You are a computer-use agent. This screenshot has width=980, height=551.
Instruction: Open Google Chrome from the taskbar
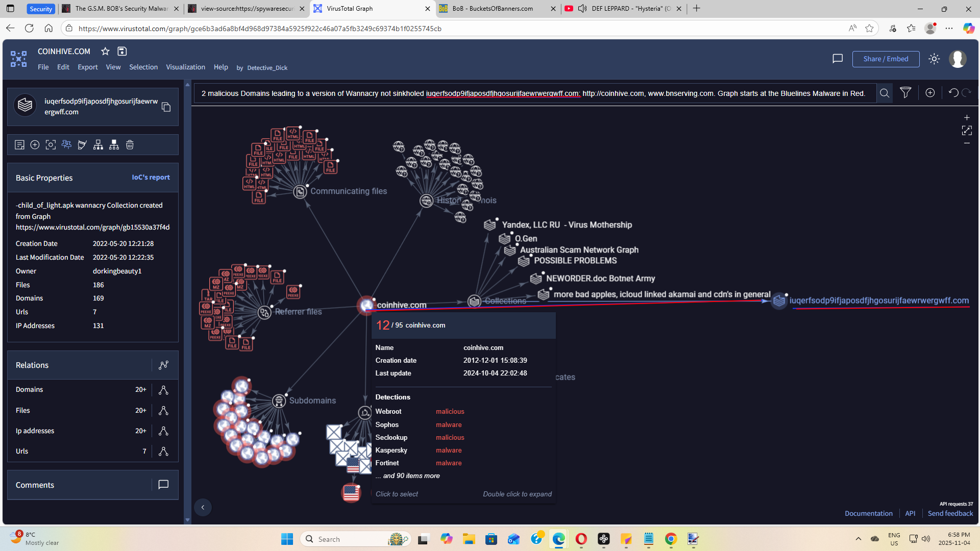pyautogui.click(x=671, y=539)
